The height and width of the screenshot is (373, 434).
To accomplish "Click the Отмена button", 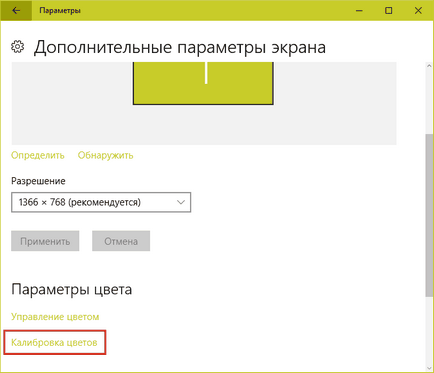I will click(x=121, y=241).
